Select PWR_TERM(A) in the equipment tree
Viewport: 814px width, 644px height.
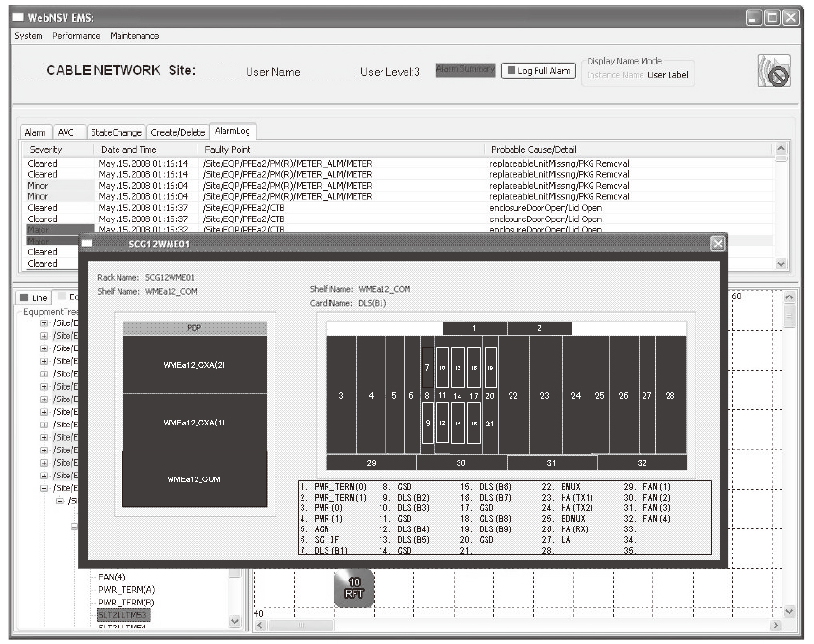click(126, 590)
